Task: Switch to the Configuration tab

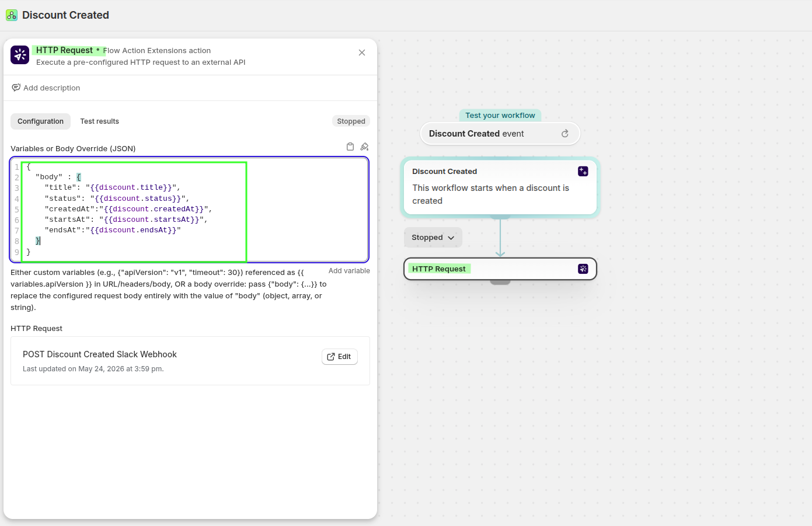Action: (x=40, y=121)
